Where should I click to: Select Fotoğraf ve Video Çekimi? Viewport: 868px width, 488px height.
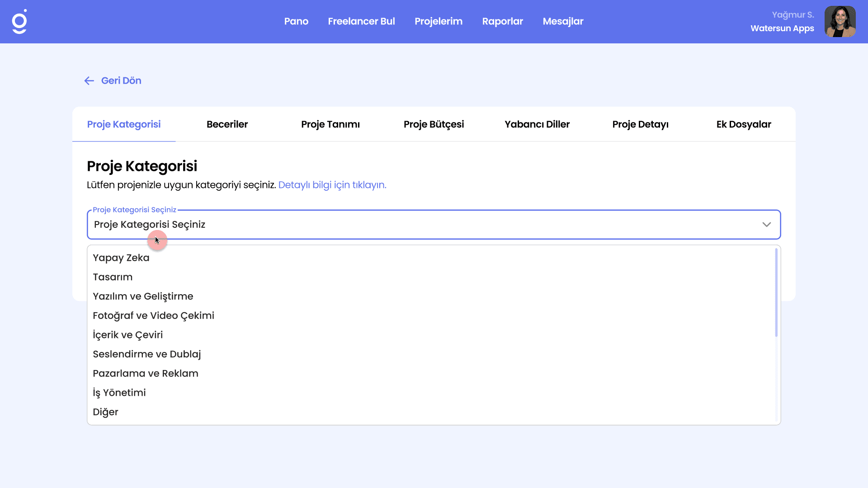coord(153,316)
